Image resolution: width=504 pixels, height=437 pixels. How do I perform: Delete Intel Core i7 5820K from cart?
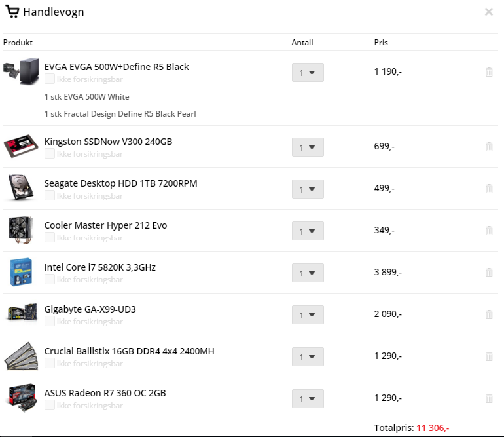point(489,273)
